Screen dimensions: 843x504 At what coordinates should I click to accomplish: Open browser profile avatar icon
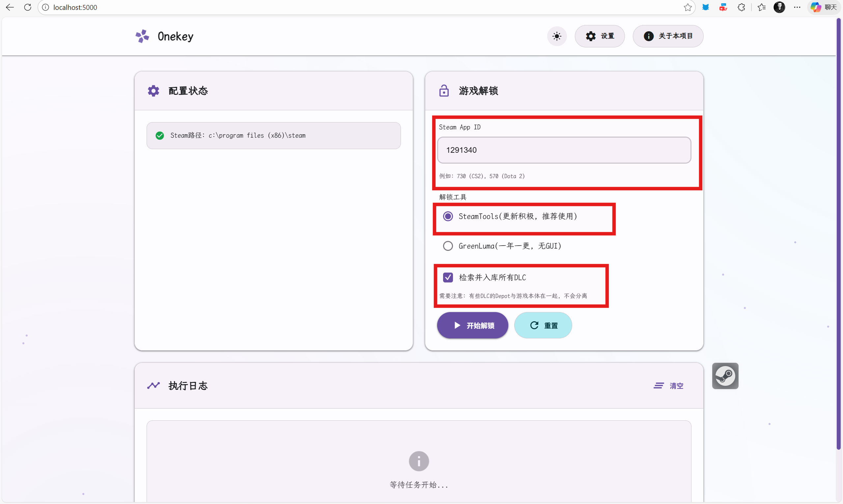(779, 7)
